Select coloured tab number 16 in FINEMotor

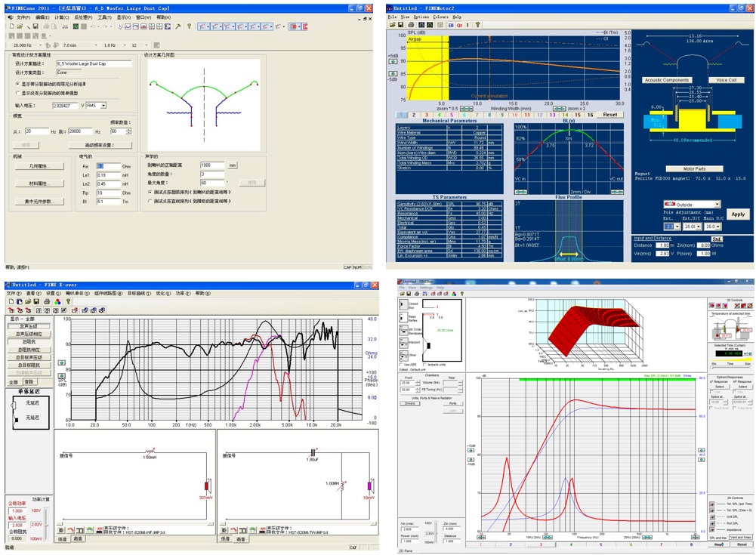click(x=590, y=115)
